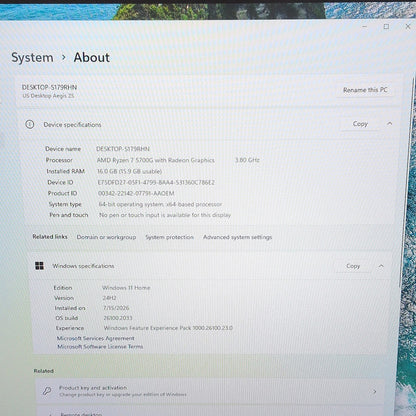Open System protection link

click(169, 237)
